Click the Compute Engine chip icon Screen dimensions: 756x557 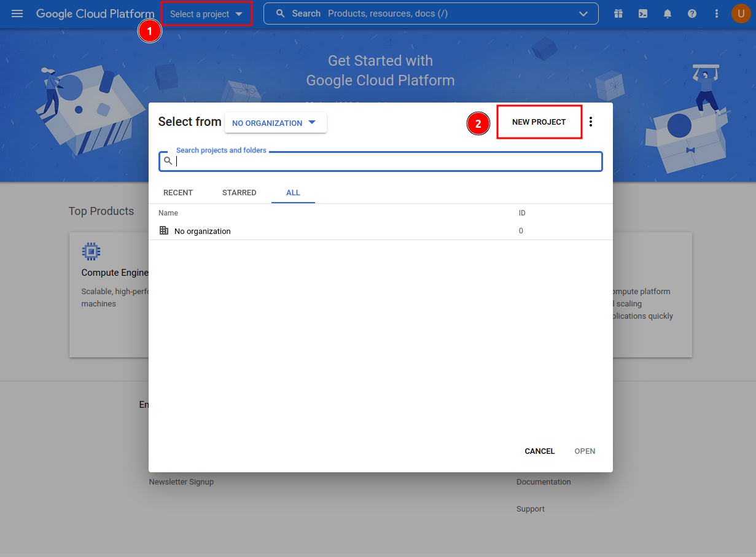pyautogui.click(x=91, y=251)
